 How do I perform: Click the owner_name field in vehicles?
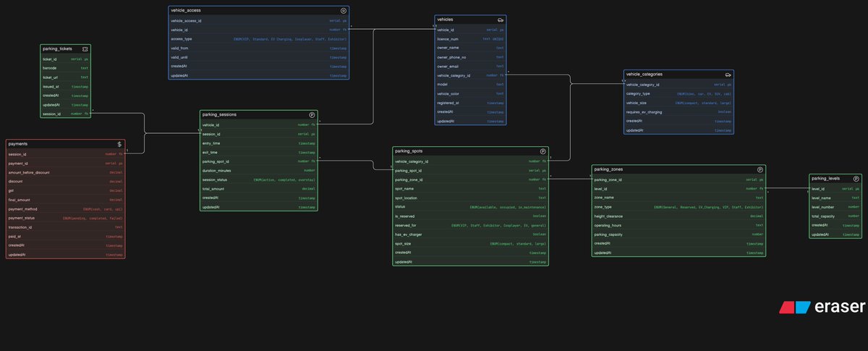pos(470,48)
